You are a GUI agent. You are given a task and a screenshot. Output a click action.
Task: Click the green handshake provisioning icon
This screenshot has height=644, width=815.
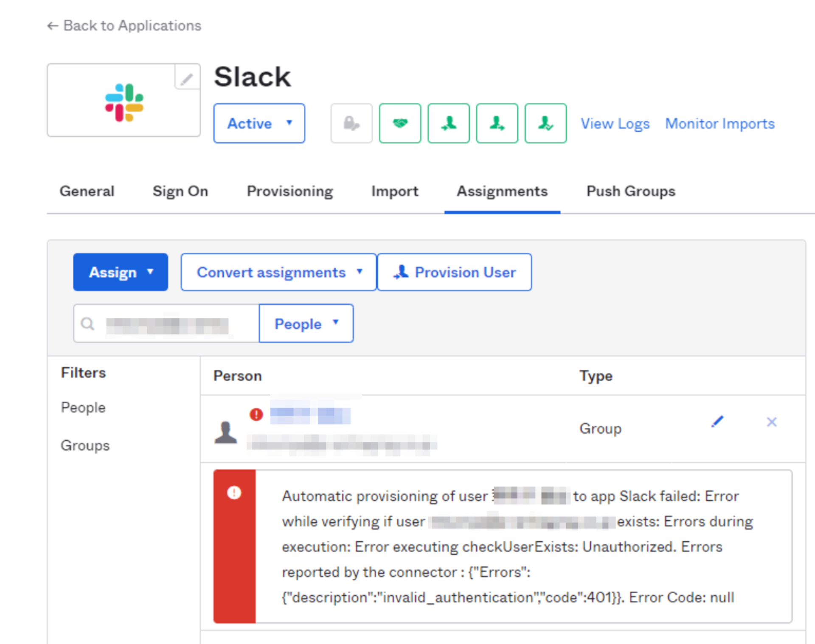coord(399,123)
